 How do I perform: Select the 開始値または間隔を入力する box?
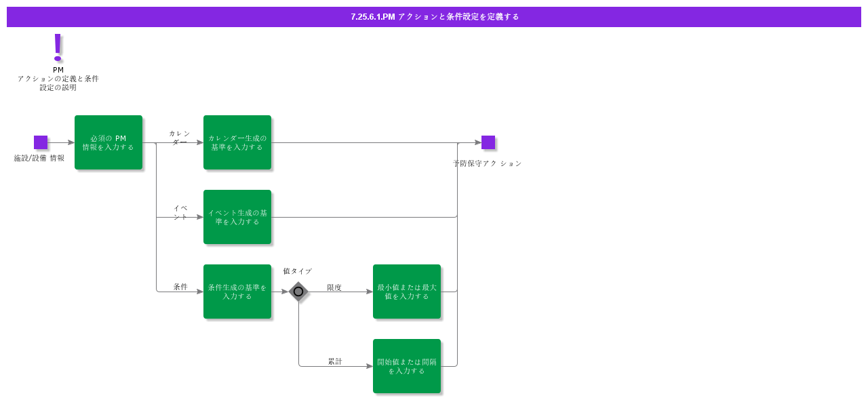407,366
